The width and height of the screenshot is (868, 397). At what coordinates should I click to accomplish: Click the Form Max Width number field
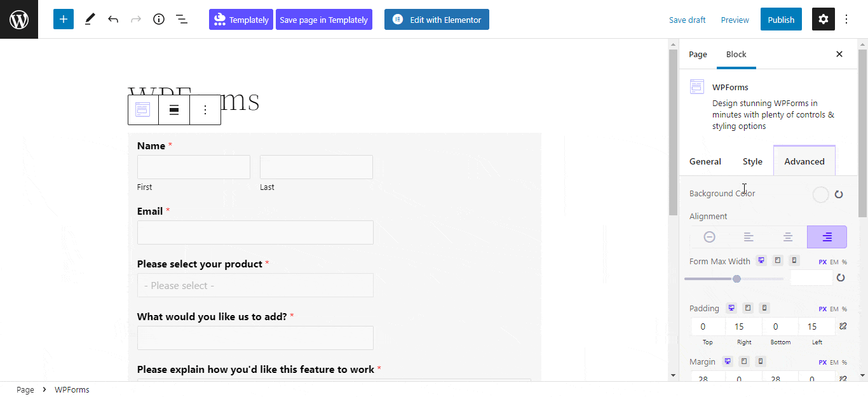(x=811, y=278)
